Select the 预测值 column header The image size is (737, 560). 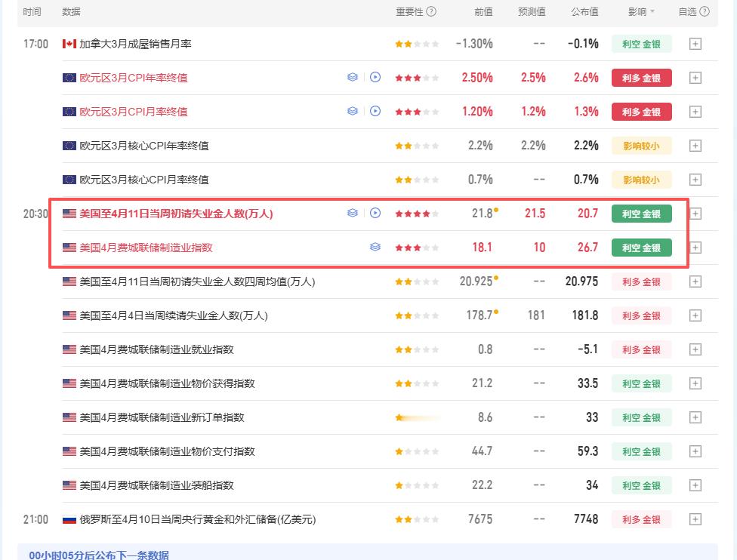(532, 12)
